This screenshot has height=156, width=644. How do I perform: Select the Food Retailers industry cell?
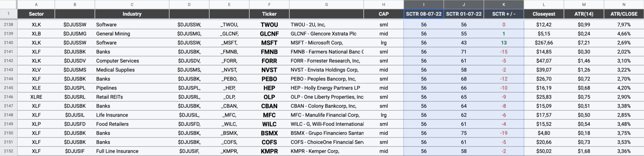tap(132, 124)
